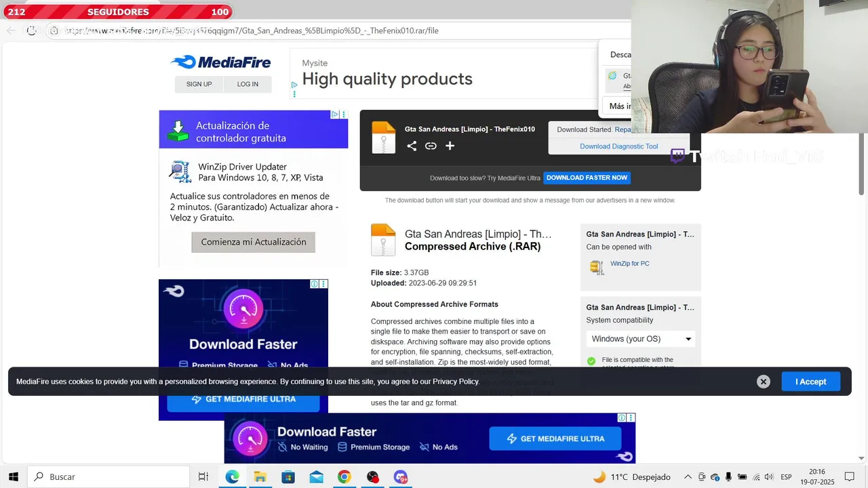
Task: Click the orange zip file icon in dark header
Action: (383, 138)
